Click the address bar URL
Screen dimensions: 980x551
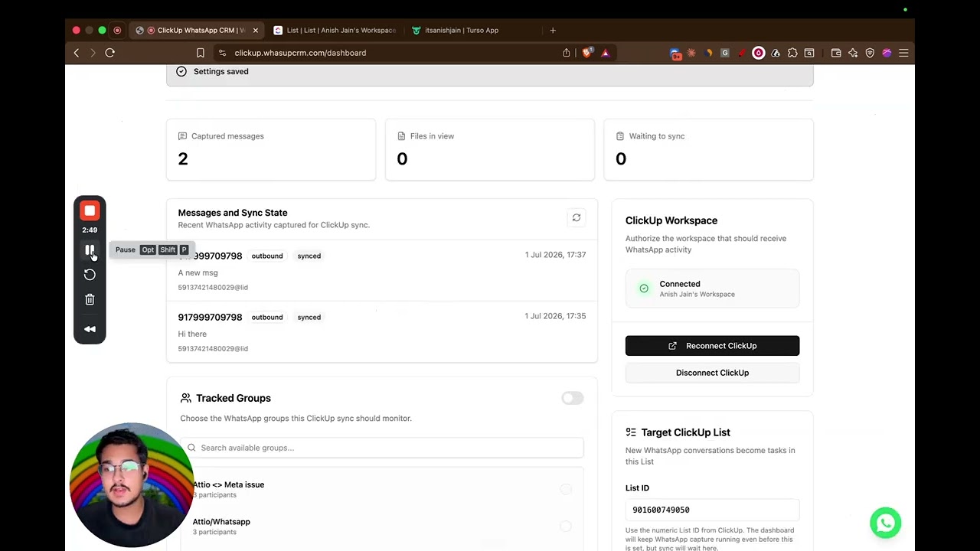point(300,53)
